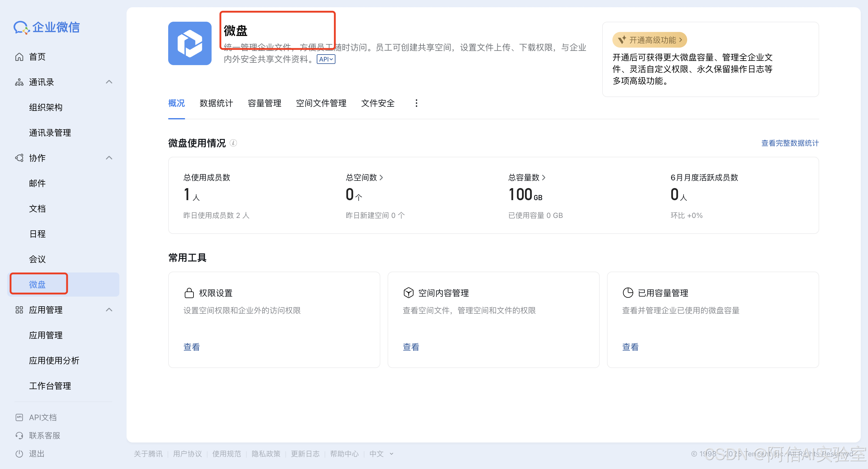Click the 100GB total capacity value
The width and height of the screenshot is (868, 469).
pos(525,195)
